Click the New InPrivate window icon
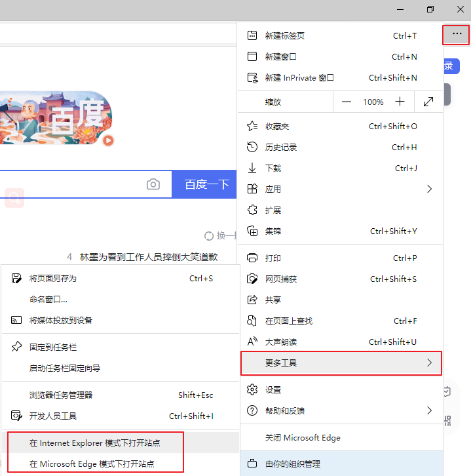Image resolution: width=471 pixels, height=476 pixels. (x=253, y=78)
